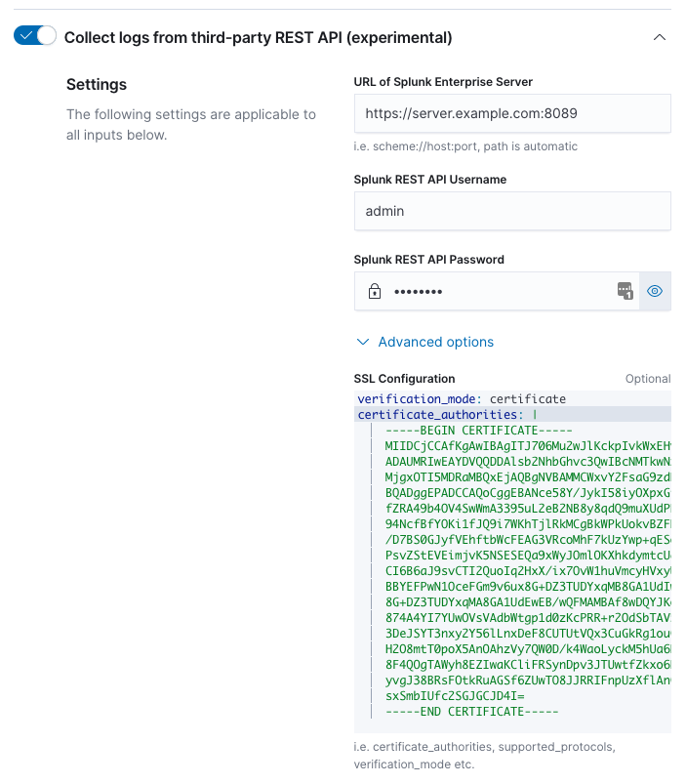Open the password autofill icon beside the eye
This screenshot has width=686, height=784.
pyautogui.click(x=625, y=290)
